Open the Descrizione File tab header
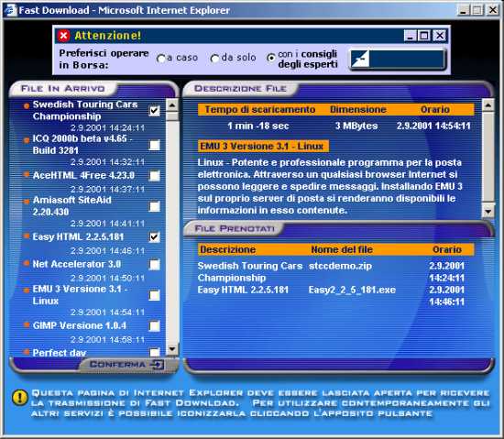The width and height of the screenshot is (504, 439). pos(240,89)
